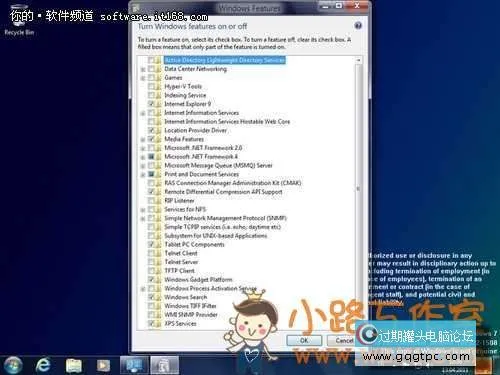
Task: Select Telnet Server row
Action: pos(181,262)
